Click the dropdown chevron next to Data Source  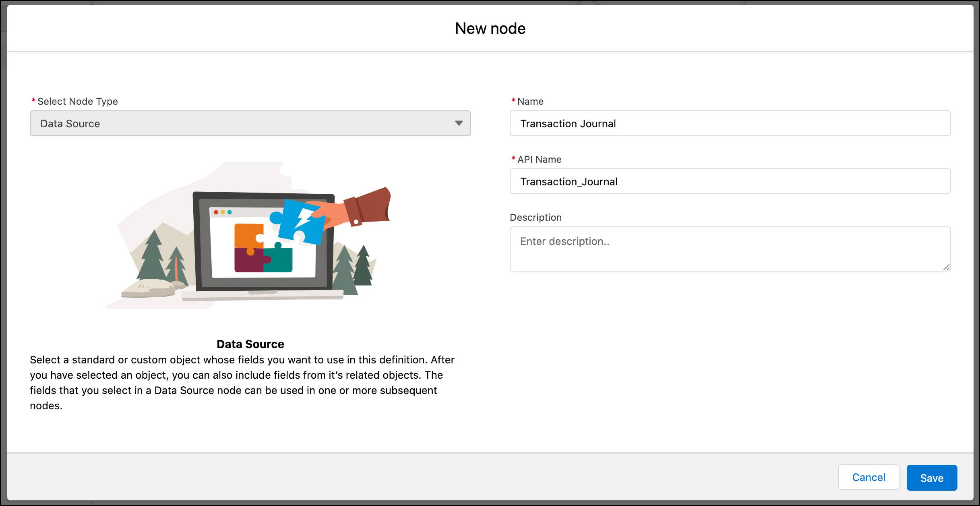tap(459, 123)
